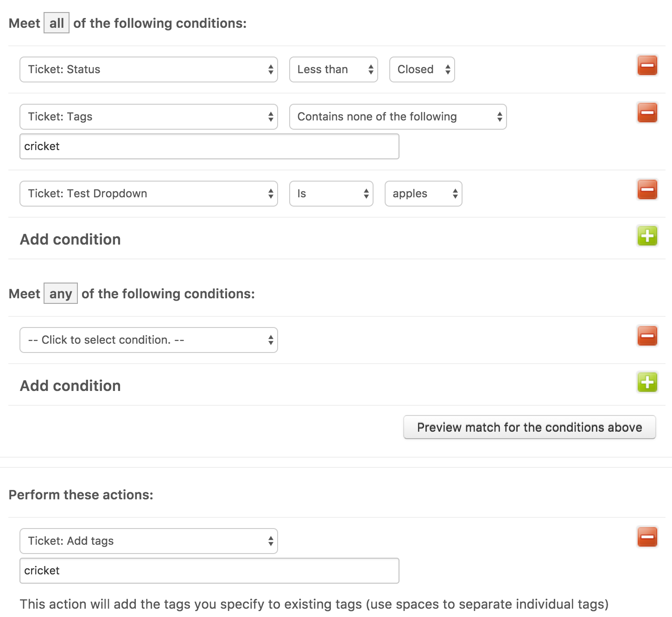Remove the empty 'any' condition row
This screenshot has width=672, height=617.
pos(647,336)
